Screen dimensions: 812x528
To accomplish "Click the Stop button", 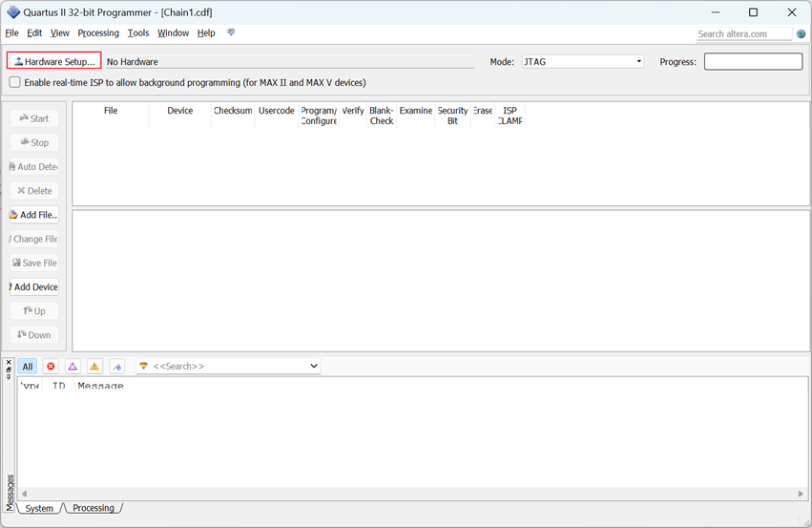I will (34, 142).
